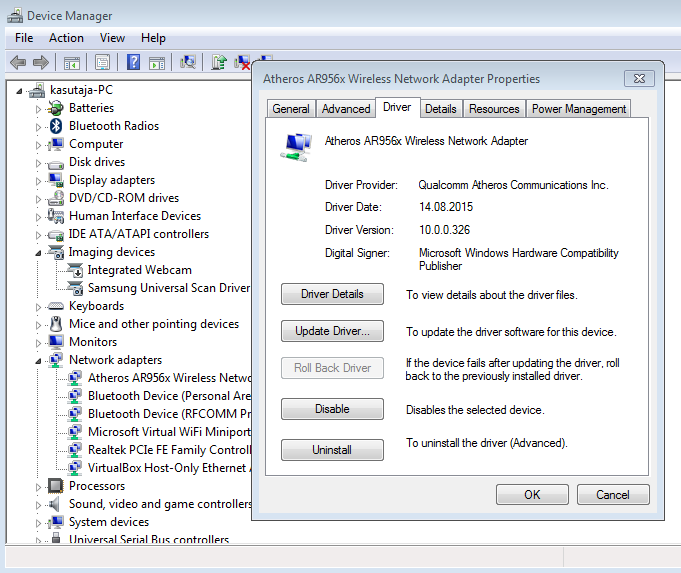Click the Mice and pointing devices icon

click(56, 324)
